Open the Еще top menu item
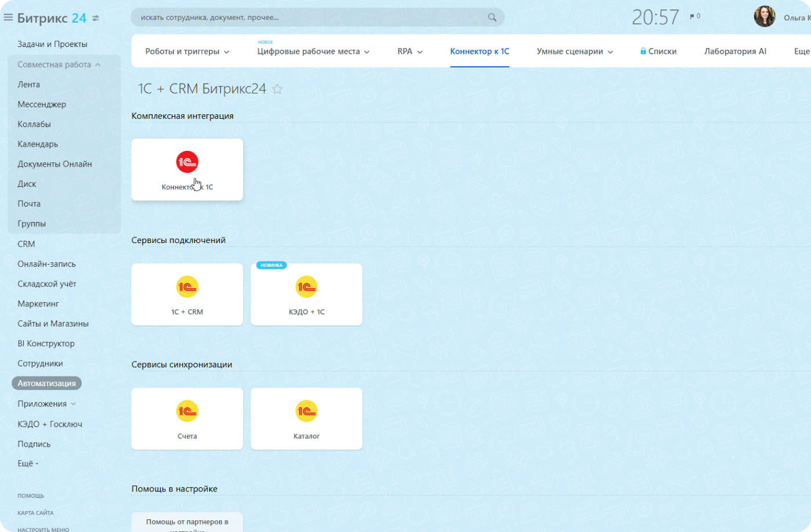The width and height of the screenshot is (811, 532). tap(802, 51)
